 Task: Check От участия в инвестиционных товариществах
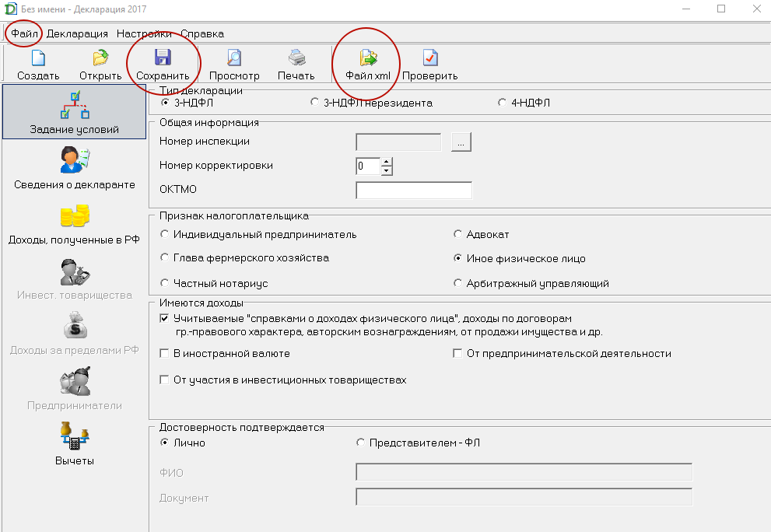point(164,380)
